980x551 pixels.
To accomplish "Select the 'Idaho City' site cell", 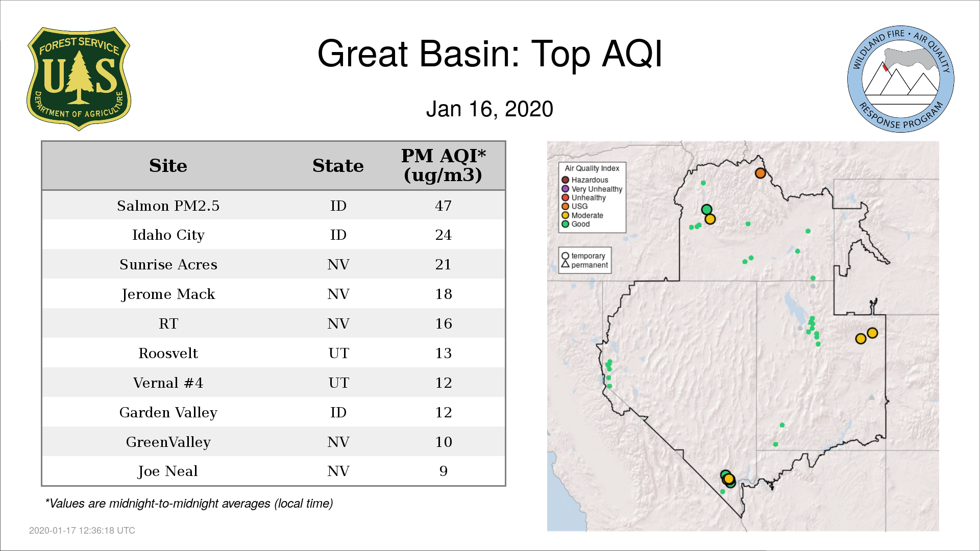I will 168,235.
